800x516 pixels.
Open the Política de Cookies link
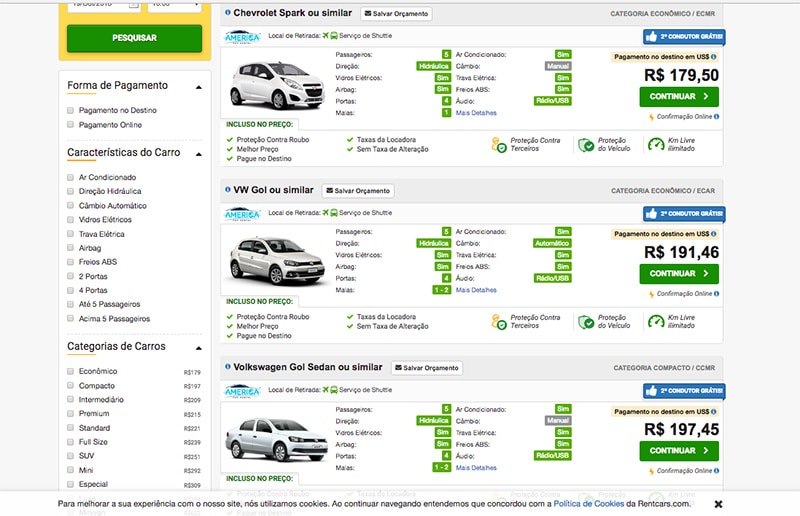588,504
